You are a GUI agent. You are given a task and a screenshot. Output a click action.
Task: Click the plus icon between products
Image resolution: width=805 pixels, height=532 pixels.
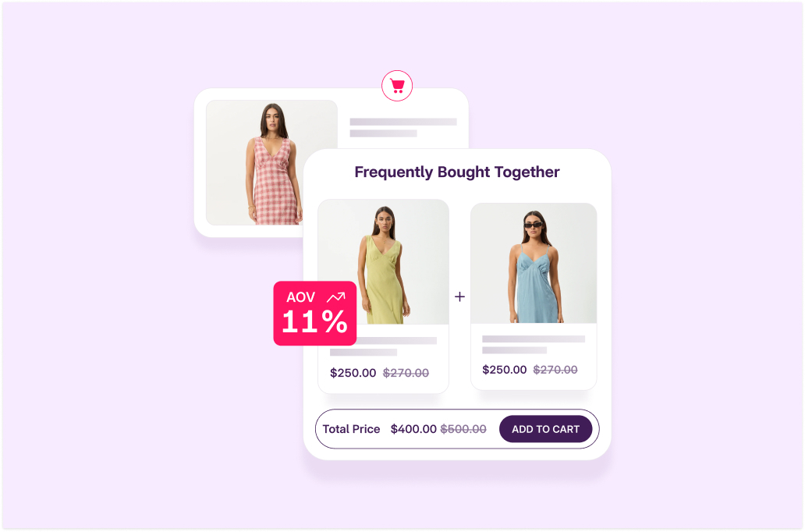pyautogui.click(x=459, y=296)
